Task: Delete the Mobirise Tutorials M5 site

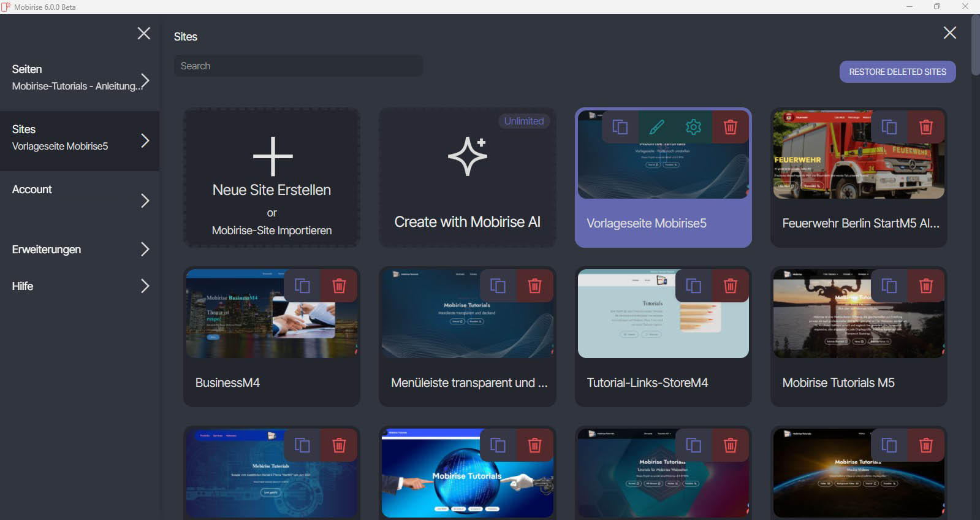Action: (926, 286)
